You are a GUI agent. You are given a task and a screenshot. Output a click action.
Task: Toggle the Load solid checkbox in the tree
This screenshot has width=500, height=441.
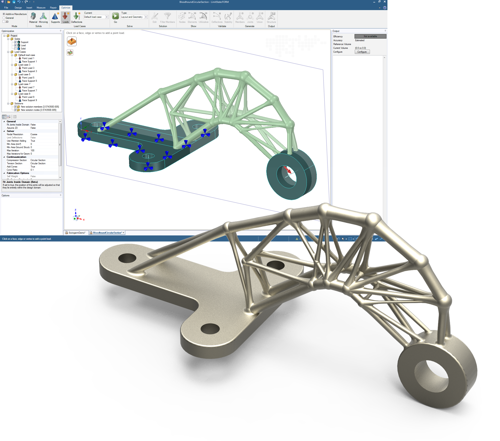point(15,45)
